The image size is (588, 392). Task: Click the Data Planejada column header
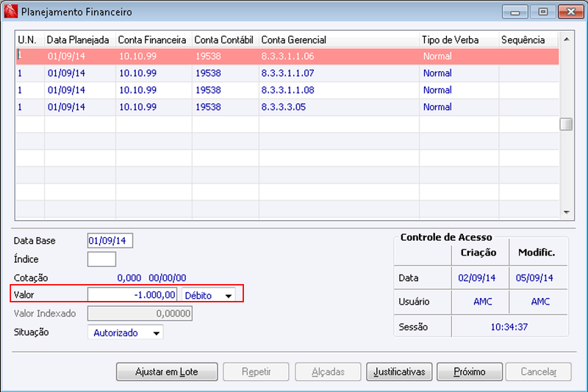pos(80,40)
